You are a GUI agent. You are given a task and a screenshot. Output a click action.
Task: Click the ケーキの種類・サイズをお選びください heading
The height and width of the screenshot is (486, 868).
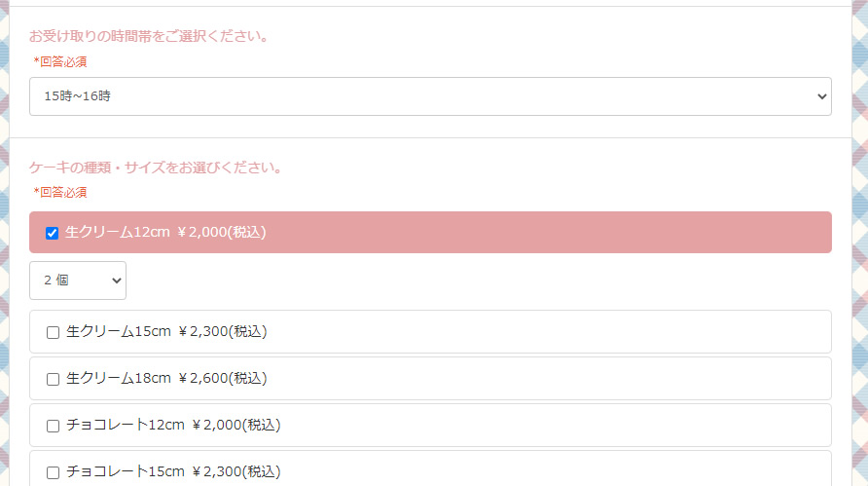156,168
